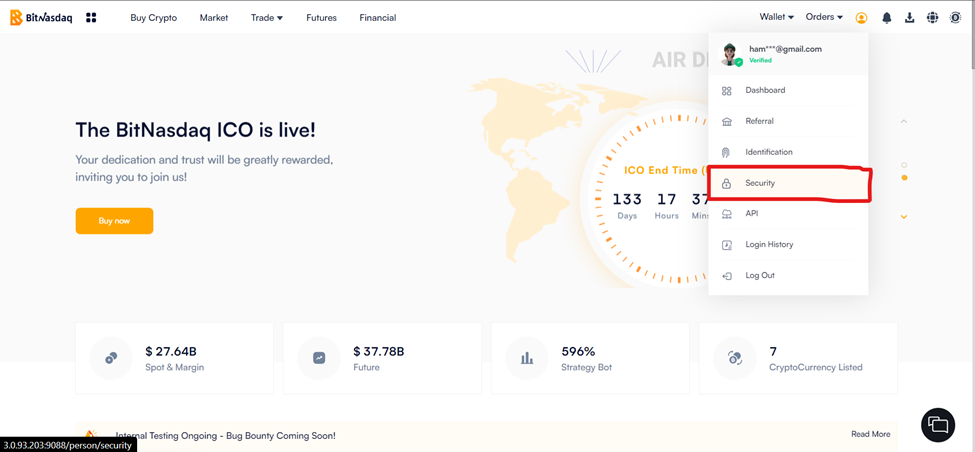Open Dashboard from the profile menu
Image resolution: width=975 pixels, height=452 pixels.
[765, 90]
